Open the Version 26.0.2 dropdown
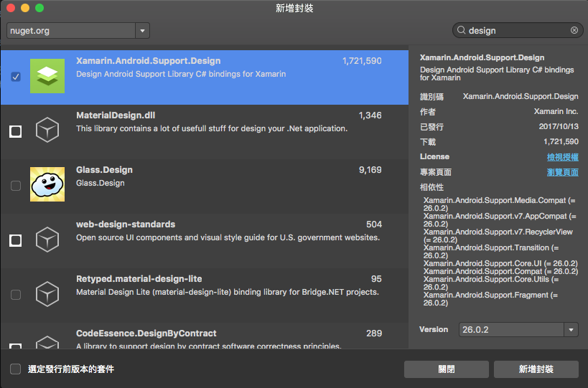This screenshot has height=388, width=588. [571, 330]
